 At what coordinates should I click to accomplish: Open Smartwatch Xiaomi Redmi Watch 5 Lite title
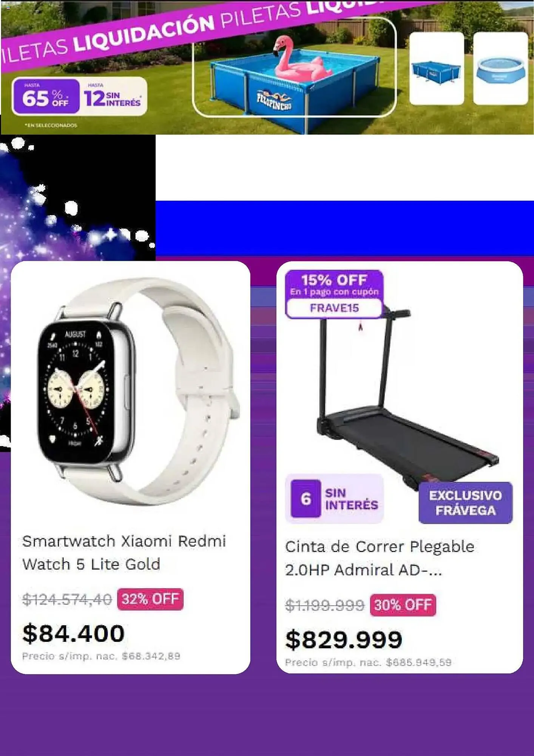[x=124, y=552]
